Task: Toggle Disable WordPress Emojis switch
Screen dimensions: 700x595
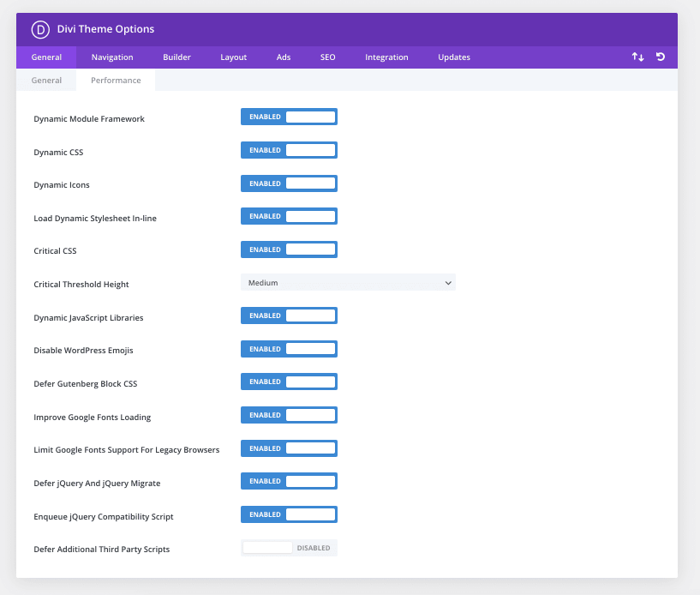Action: (x=289, y=349)
